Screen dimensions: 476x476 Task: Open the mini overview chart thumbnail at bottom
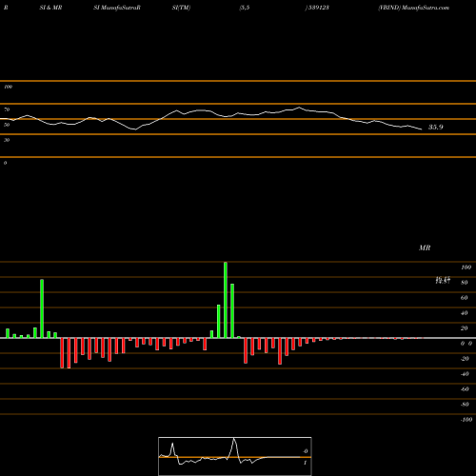tap(235, 456)
